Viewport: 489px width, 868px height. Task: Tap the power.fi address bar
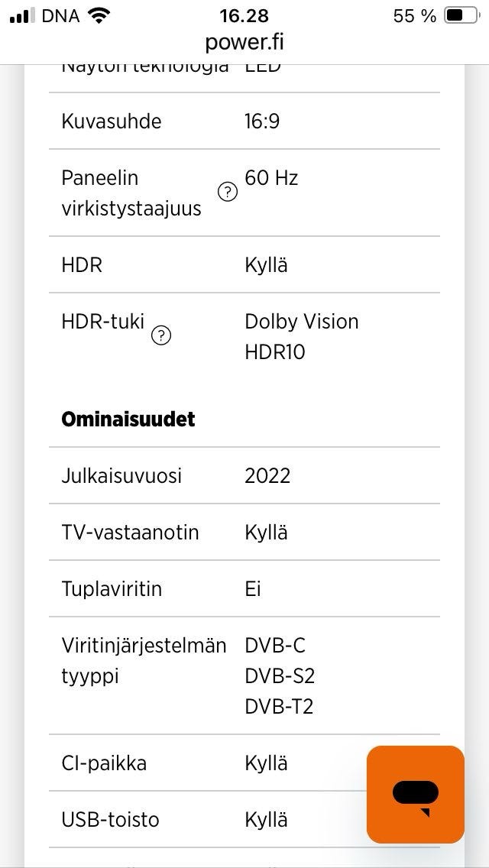pos(244,41)
